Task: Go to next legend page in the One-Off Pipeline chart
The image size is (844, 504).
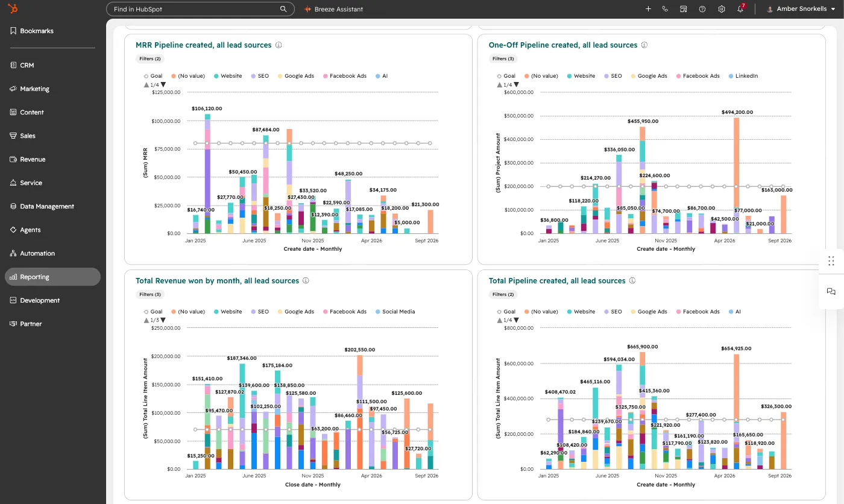Action: (x=516, y=84)
